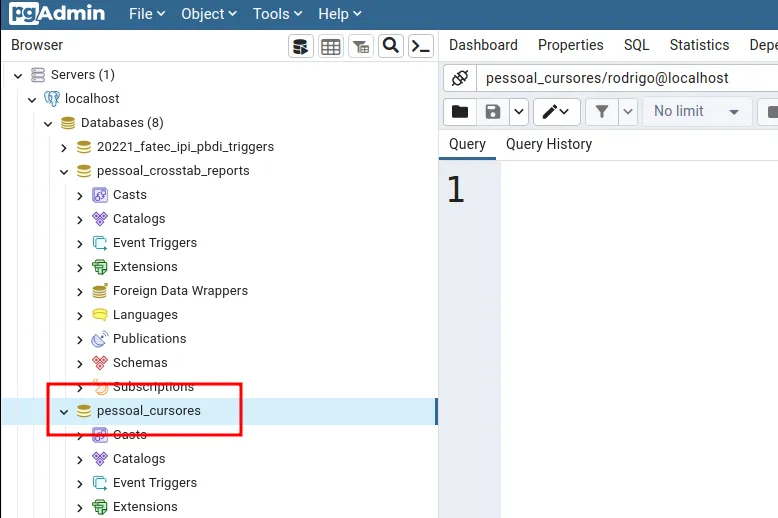Collapse the Databases (8) node
778x518 pixels.
pos(48,124)
